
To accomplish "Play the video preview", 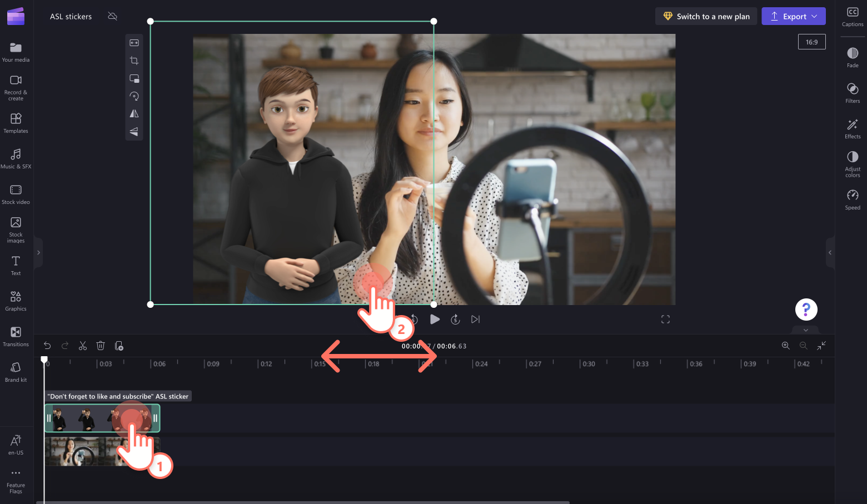I will point(435,319).
